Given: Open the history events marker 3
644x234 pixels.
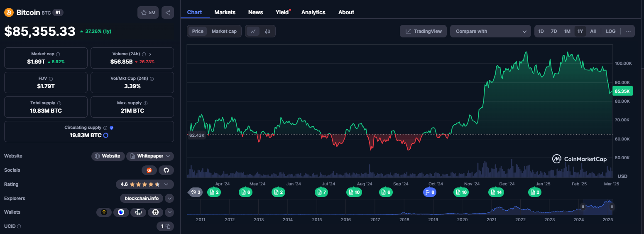Looking at the screenshot, I should click(x=196, y=192).
